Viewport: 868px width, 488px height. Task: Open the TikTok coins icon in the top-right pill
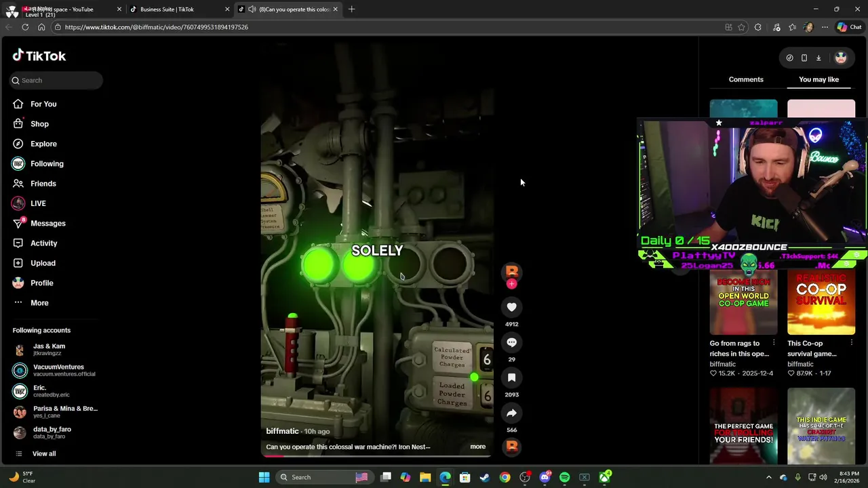(789, 58)
